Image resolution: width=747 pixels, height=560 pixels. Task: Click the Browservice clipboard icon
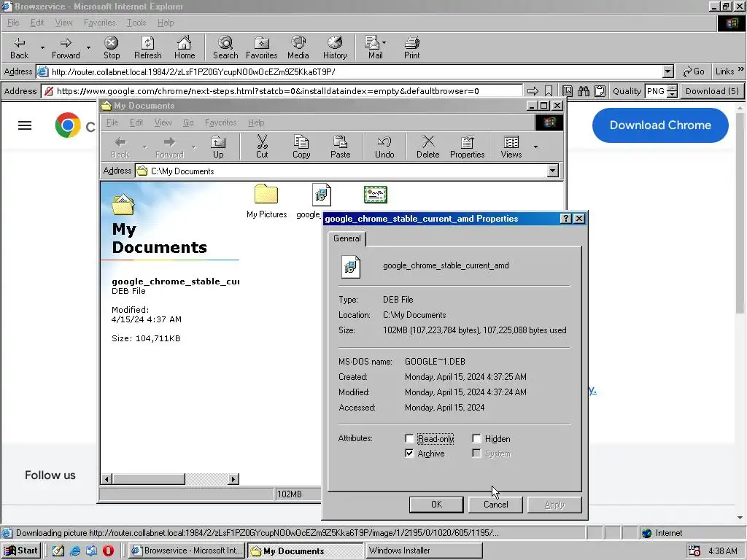pyautogui.click(x=600, y=91)
